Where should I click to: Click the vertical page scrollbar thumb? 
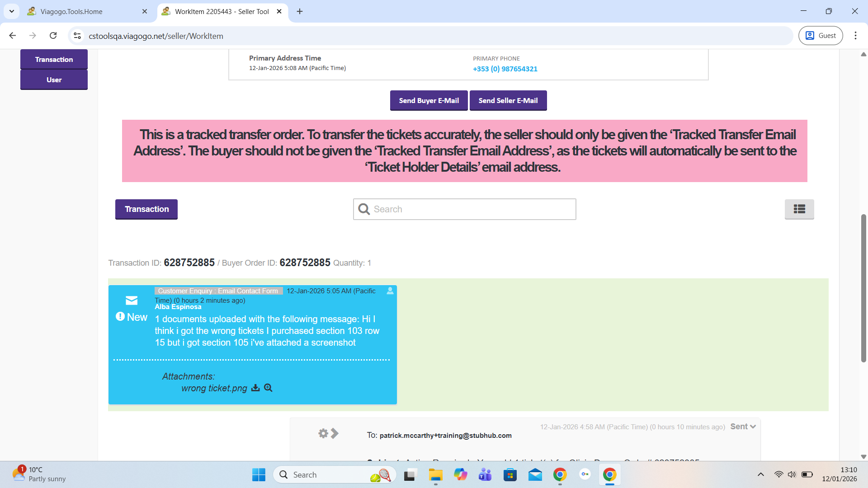(x=863, y=289)
